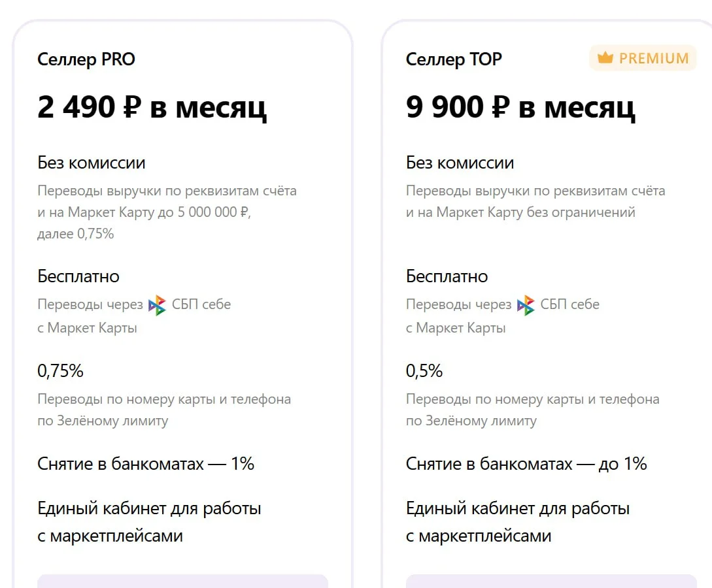Image resolution: width=712 pixels, height=588 pixels.
Task: Select the Селлер PRO plan title
Action: click(x=86, y=59)
